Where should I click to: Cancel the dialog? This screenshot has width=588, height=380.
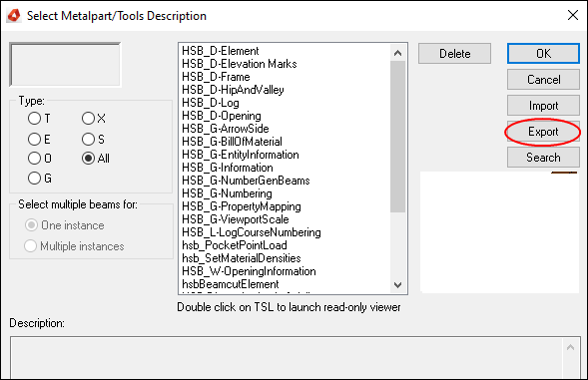543,80
